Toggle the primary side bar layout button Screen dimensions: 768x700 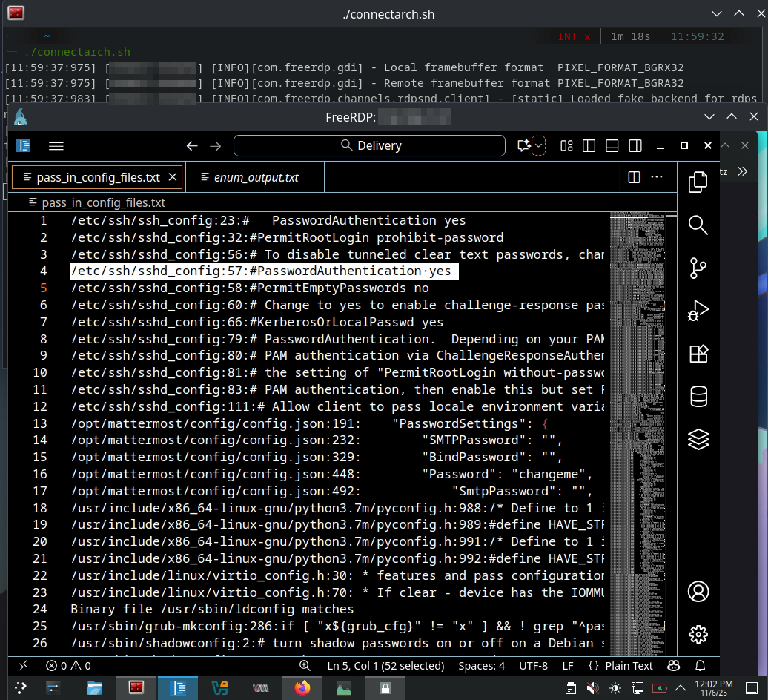tap(589, 146)
